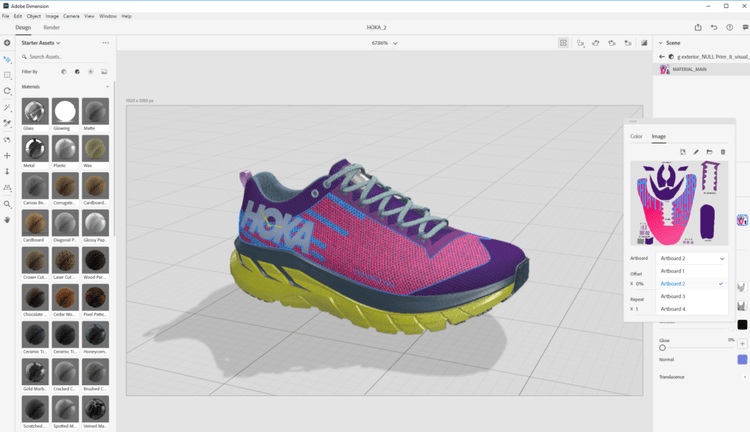Click the Add and Import Content plus icon

(7, 43)
